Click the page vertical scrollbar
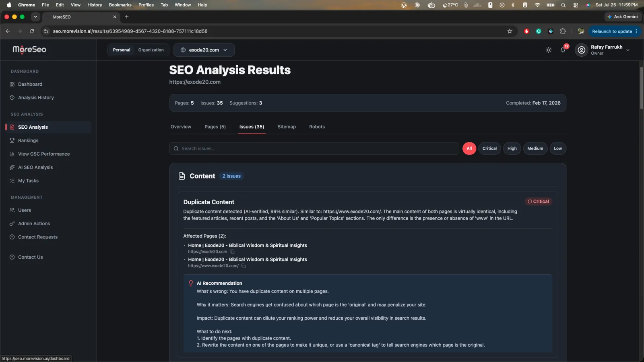The image size is (644, 362). (642, 88)
